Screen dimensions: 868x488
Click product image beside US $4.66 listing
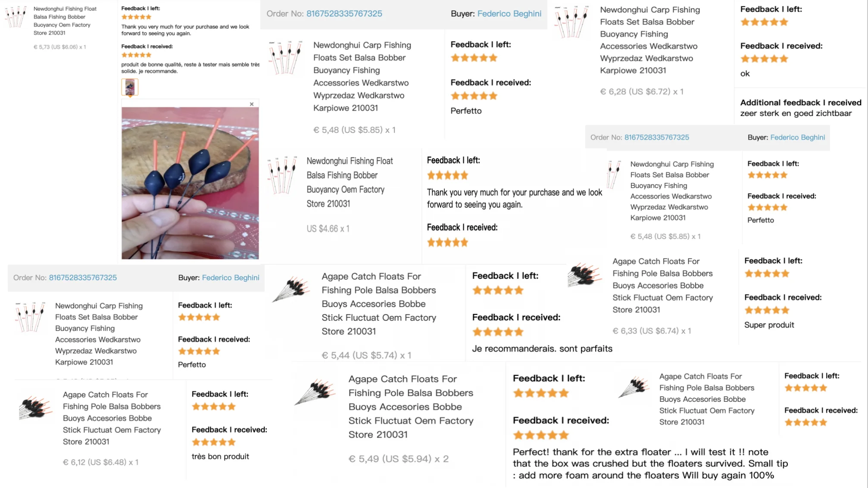[x=282, y=175]
